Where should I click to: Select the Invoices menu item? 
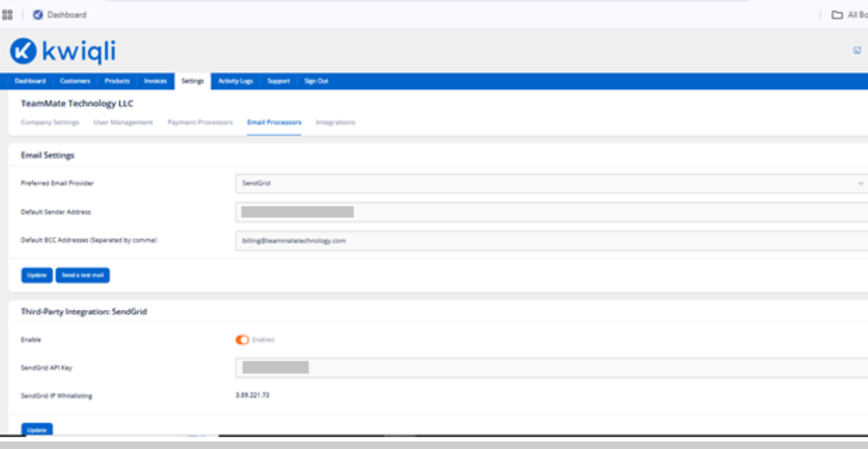[x=156, y=82]
